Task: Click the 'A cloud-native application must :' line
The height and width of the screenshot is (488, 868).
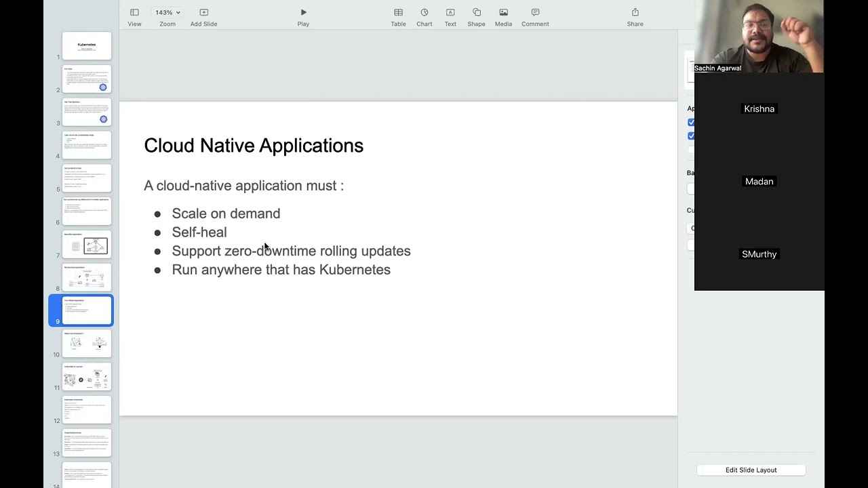Action: 244,186
